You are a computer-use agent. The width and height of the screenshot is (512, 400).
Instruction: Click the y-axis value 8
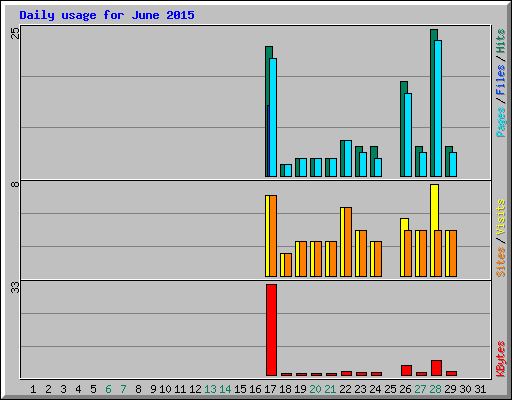[15, 184]
